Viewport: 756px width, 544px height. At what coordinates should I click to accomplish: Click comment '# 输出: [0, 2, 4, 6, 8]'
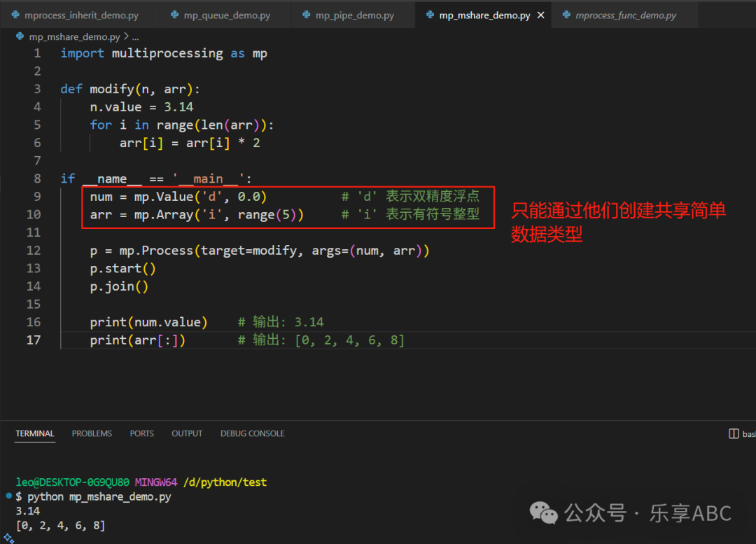tap(321, 340)
